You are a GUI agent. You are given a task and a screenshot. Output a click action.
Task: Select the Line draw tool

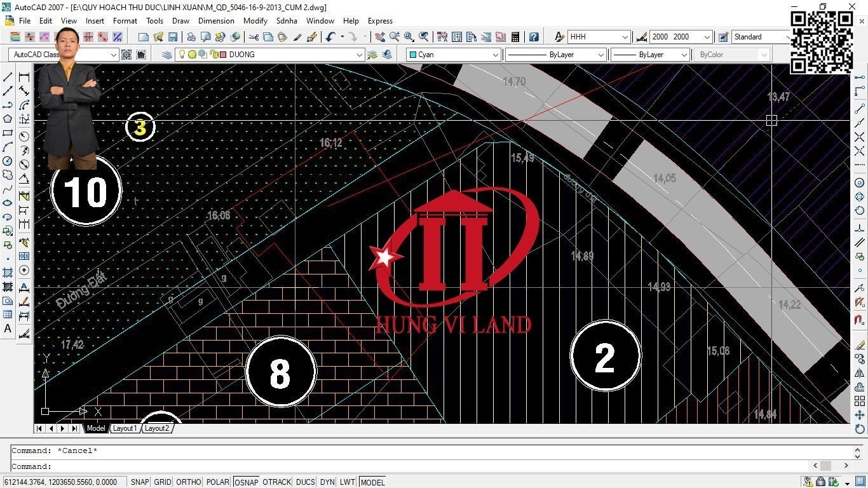[x=8, y=77]
